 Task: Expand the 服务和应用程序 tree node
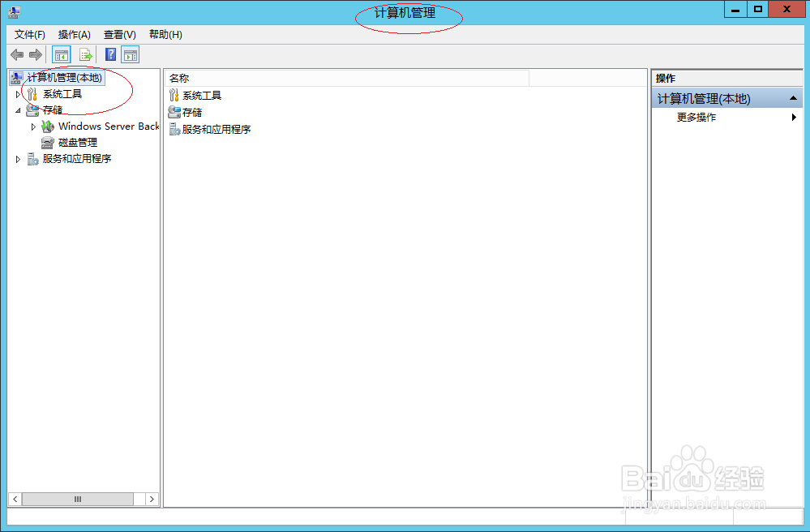[18, 158]
